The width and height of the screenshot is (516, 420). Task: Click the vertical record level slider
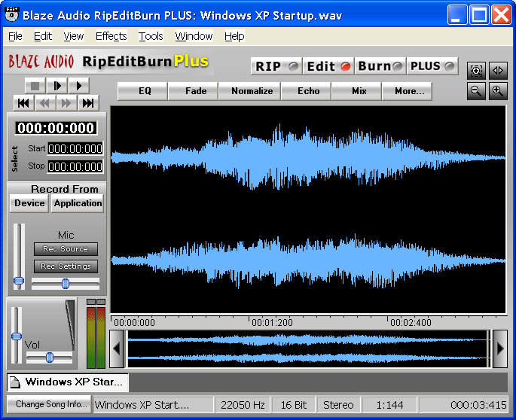(19, 257)
